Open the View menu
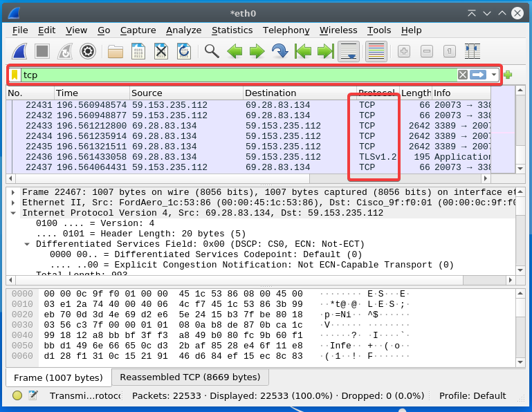 [76, 30]
